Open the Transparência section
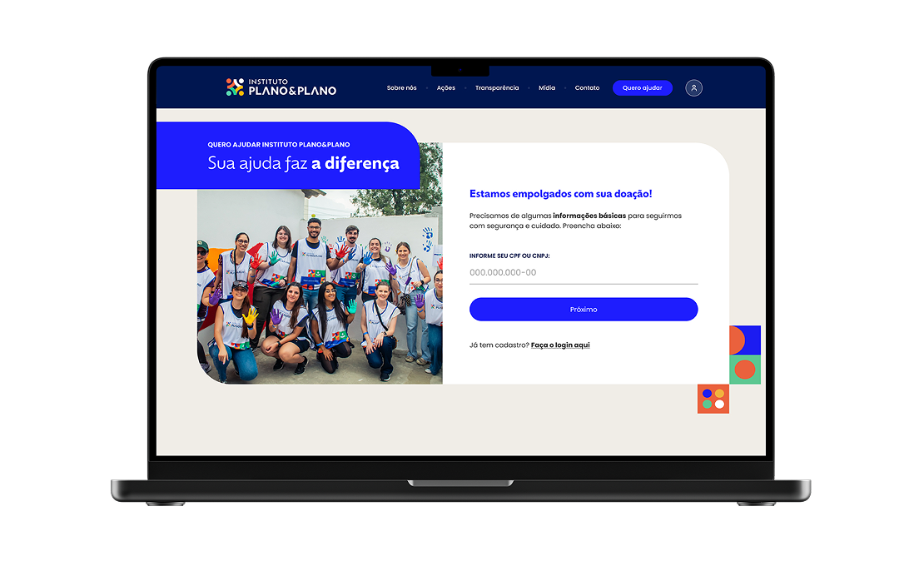 coord(497,88)
